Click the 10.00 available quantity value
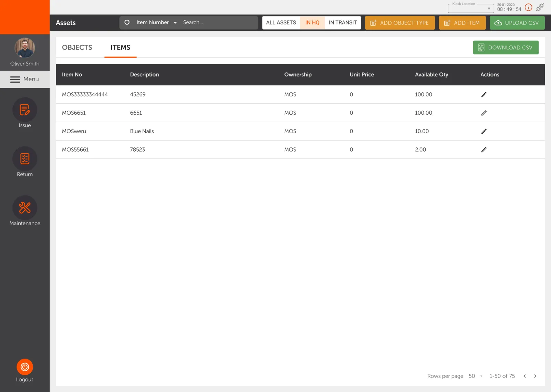551x392 pixels. [x=422, y=131]
